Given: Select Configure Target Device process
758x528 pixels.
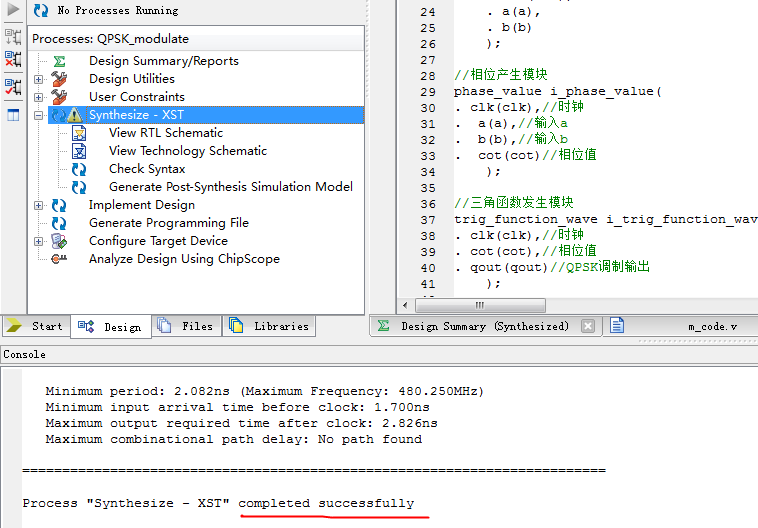Looking at the screenshot, I should click(x=159, y=241).
